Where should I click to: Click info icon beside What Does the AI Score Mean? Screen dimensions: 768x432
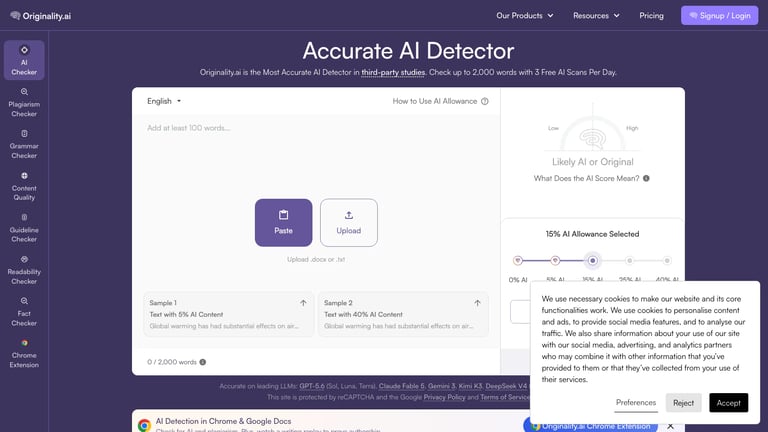646,178
